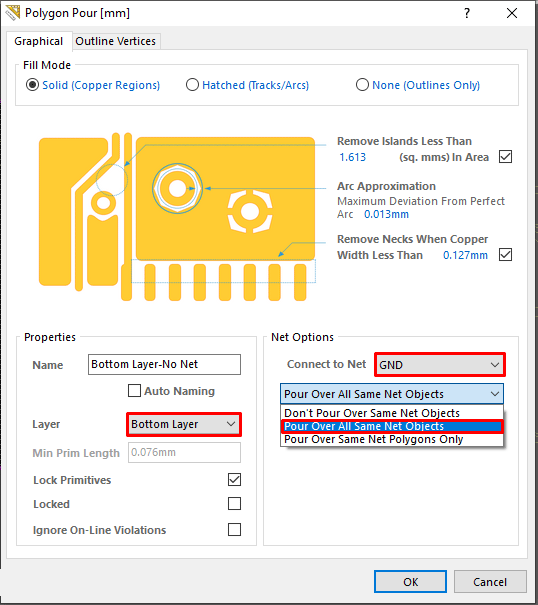Click the polygon Name input field
This screenshot has width=538, height=605.
[x=164, y=364]
